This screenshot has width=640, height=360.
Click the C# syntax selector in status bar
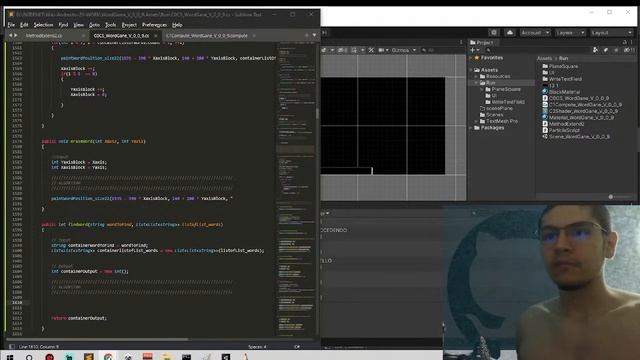coord(297,347)
